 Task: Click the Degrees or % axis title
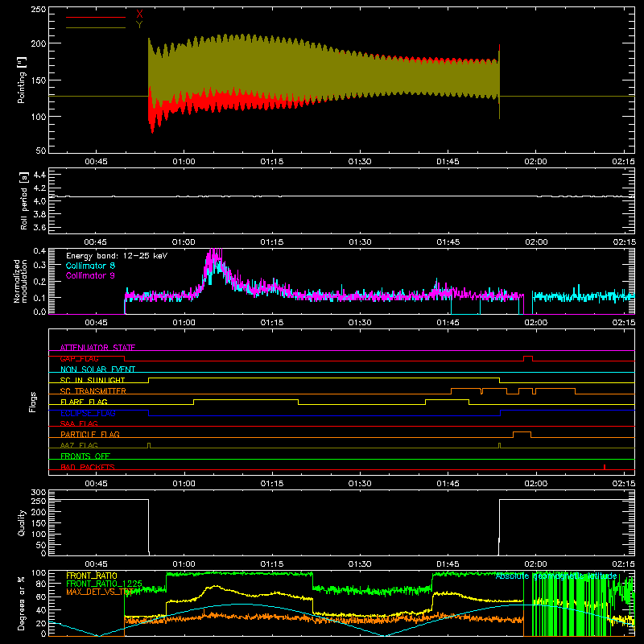click(x=22, y=603)
